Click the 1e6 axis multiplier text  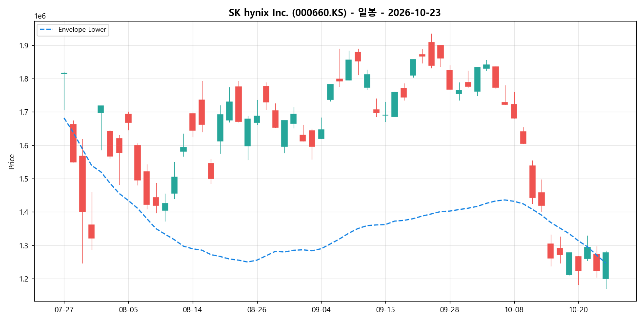tap(40, 17)
